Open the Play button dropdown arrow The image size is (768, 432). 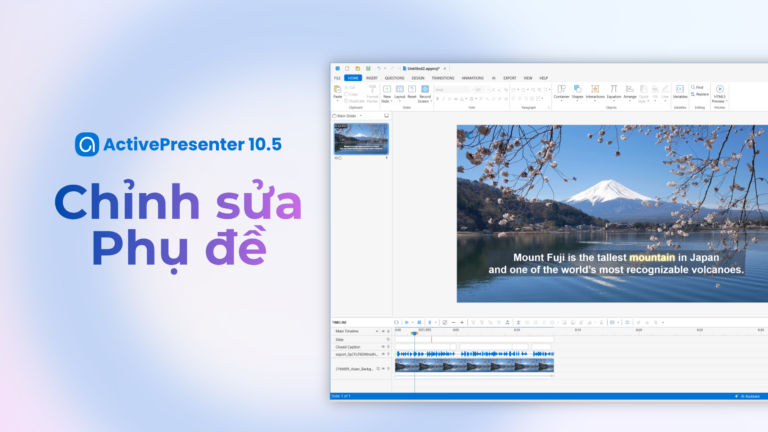click(412, 322)
